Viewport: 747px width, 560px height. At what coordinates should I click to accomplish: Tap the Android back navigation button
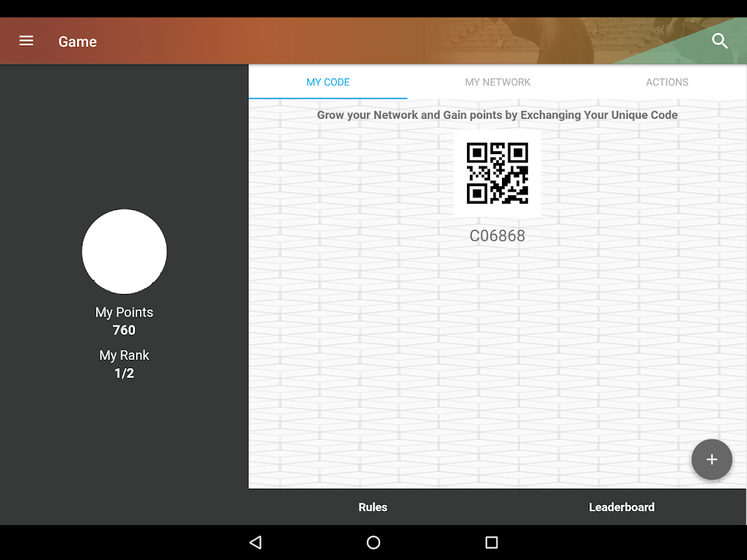coord(256,542)
